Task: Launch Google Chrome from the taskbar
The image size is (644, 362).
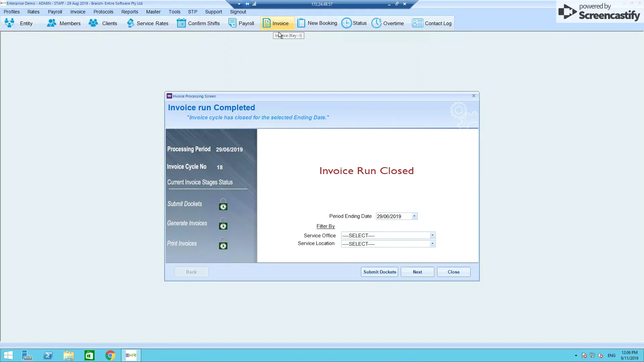Action: (110, 355)
